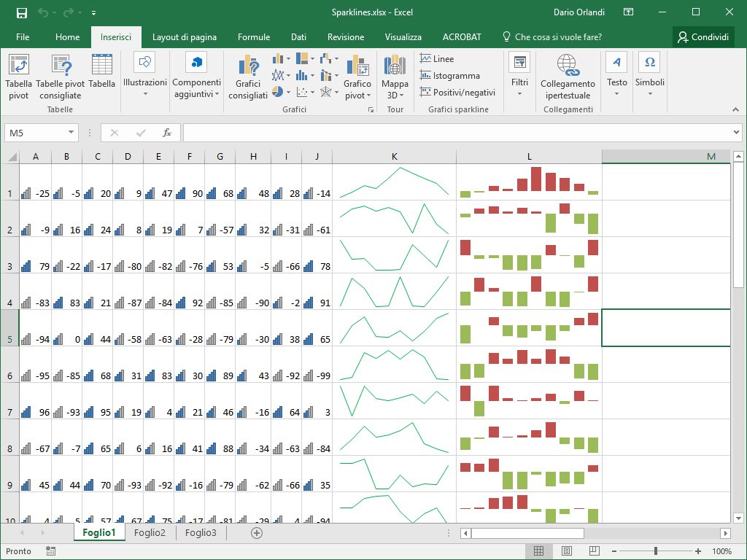Open the Mappa 3D dropdown

395,77
